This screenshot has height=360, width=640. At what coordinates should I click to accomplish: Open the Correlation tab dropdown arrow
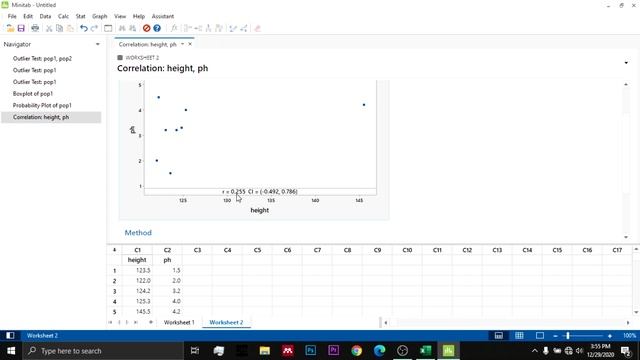[182, 44]
